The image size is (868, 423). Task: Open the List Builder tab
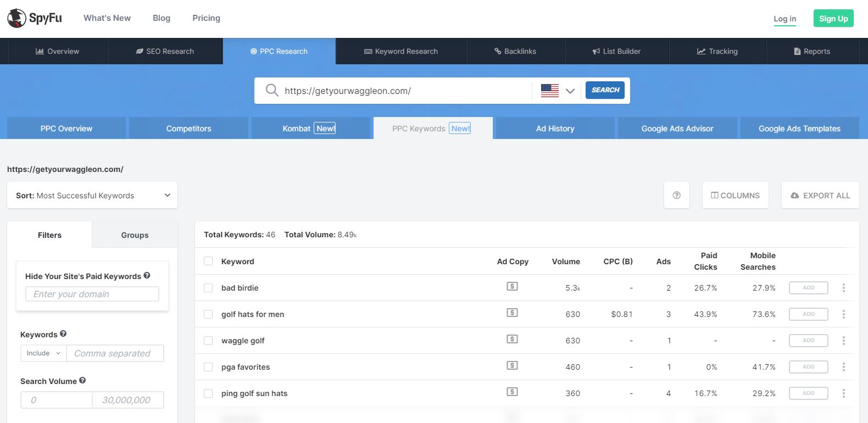coord(616,51)
